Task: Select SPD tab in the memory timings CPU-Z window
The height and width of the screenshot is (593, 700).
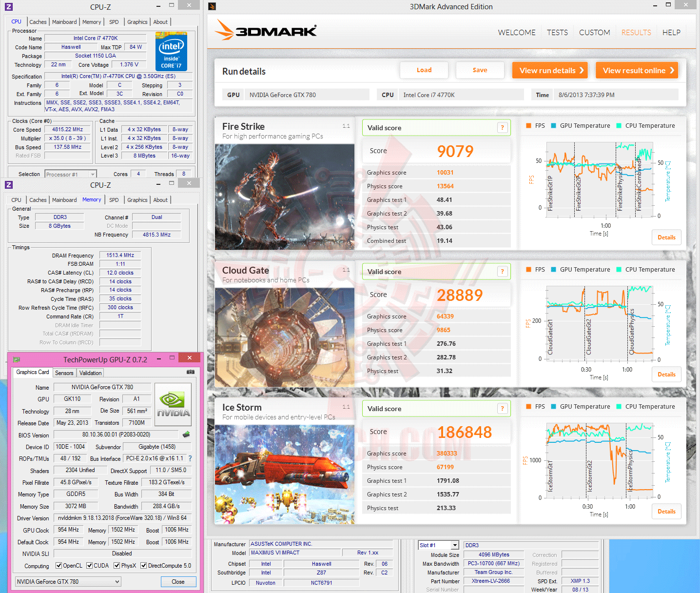Action: 114,200
